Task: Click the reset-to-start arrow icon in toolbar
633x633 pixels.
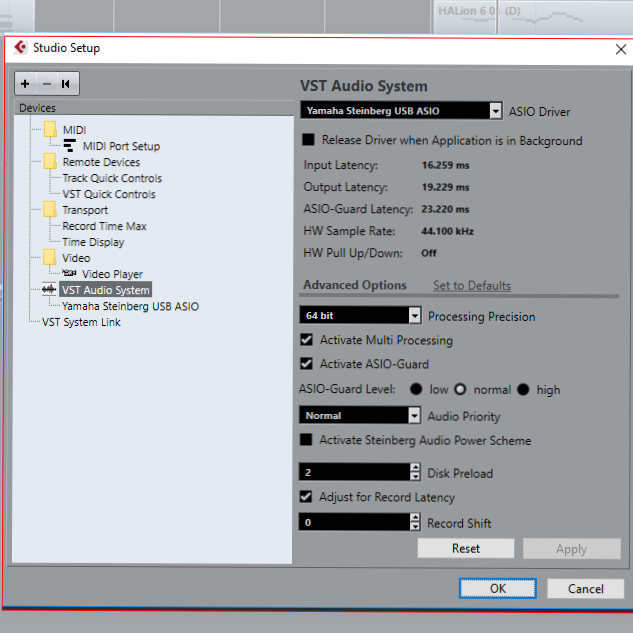Action: (66, 84)
